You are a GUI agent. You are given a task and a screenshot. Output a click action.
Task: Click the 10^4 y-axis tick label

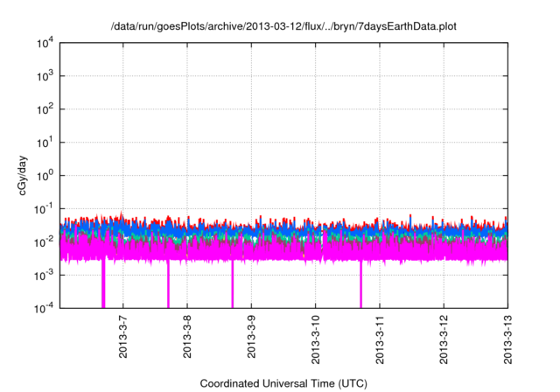point(45,43)
